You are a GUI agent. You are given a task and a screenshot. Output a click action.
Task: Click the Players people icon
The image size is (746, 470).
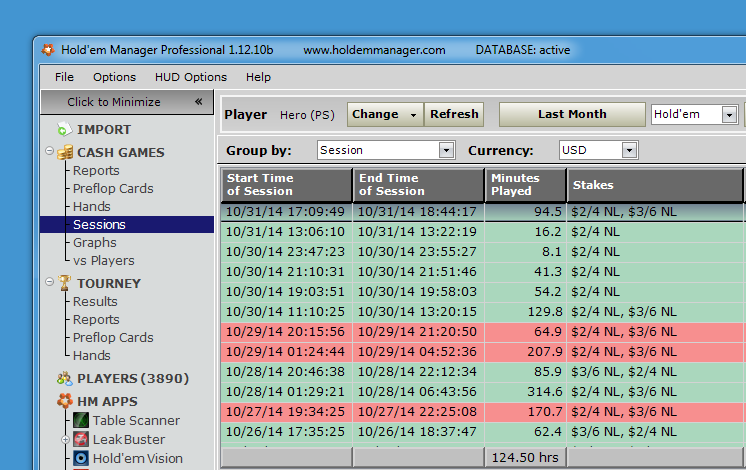click(x=65, y=378)
